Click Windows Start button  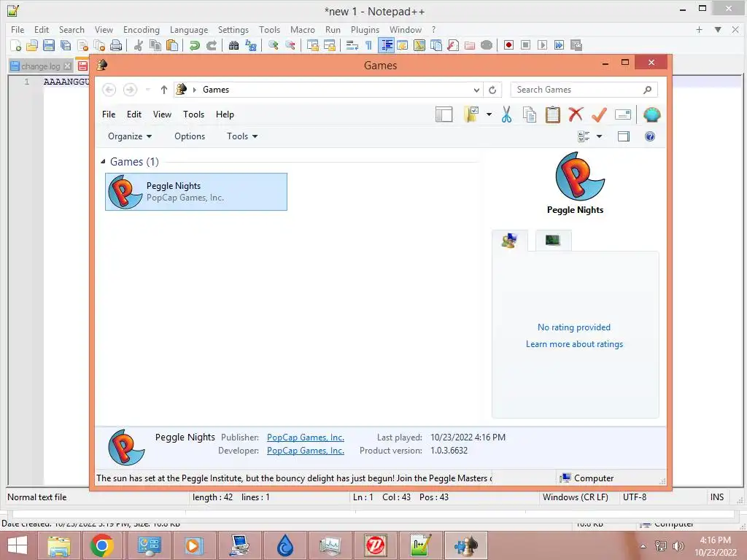click(x=18, y=545)
